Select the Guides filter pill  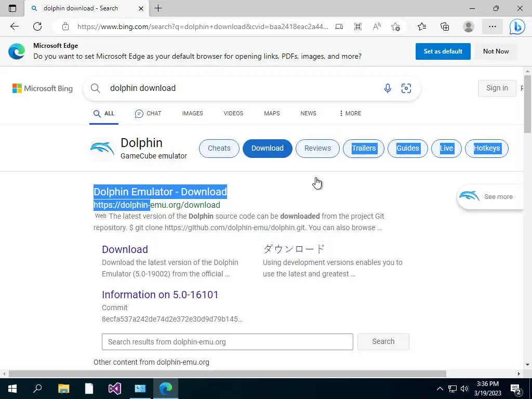[407, 148]
